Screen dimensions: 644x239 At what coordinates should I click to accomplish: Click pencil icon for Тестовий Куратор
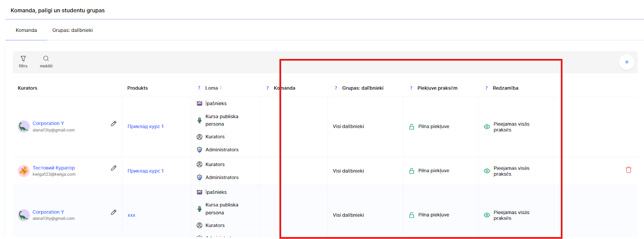tap(114, 168)
